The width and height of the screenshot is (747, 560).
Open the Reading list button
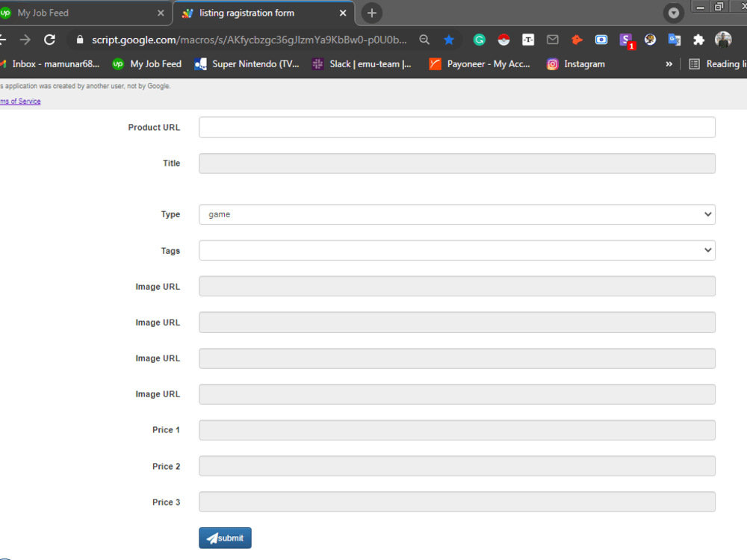pyautogui.click(x=717, y=63)
